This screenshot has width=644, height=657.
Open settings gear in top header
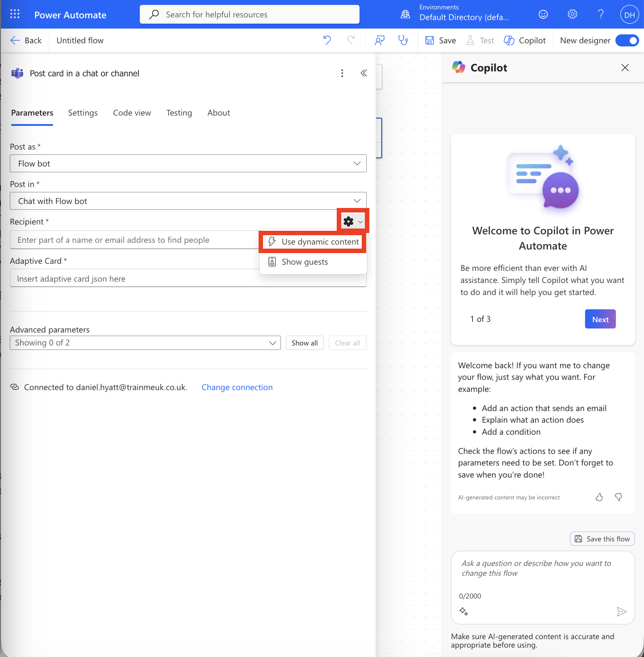pyautogui.click(x=572, y=14)
